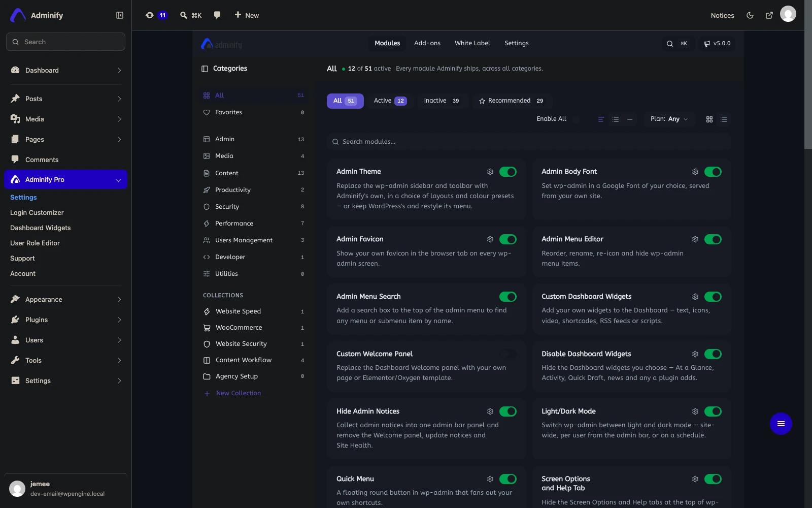Open Notices in the top bar
Screen dimensions: 812x508
click(723, 15)
